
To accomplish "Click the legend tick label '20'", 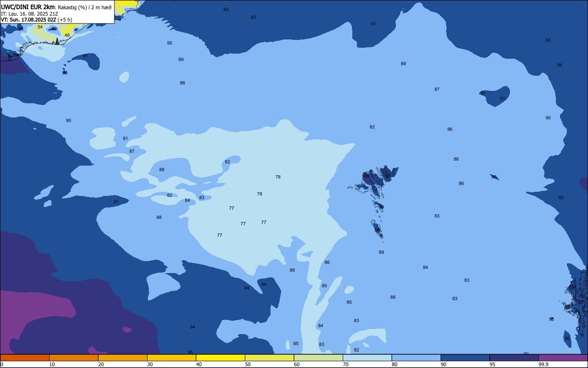I will (x=101, y=364).
